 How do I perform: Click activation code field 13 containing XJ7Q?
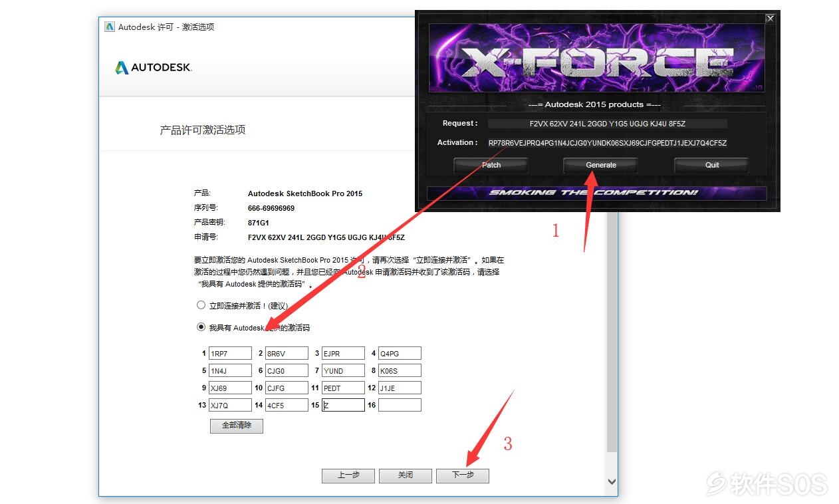point(230,405)
